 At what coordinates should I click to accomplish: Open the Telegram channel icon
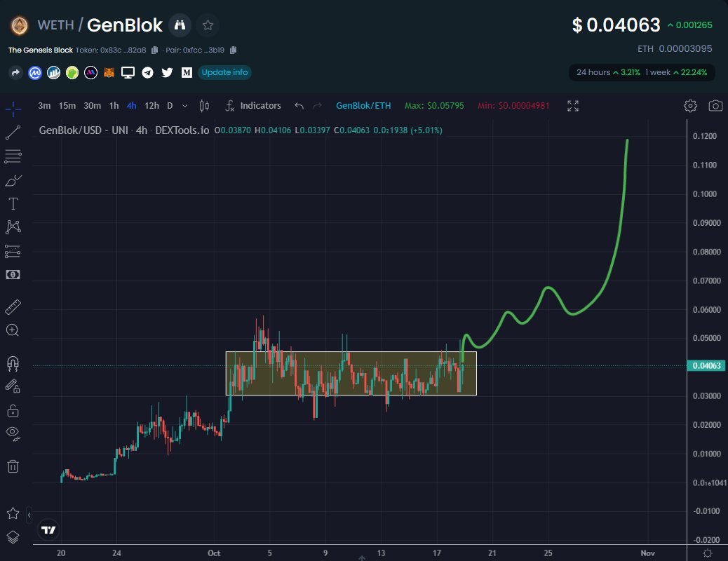point(148,72)
